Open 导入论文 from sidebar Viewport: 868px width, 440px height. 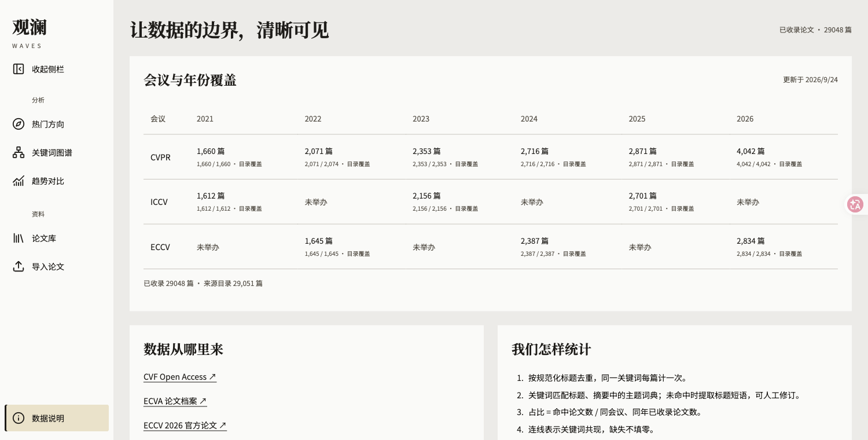tap(57, 266)
